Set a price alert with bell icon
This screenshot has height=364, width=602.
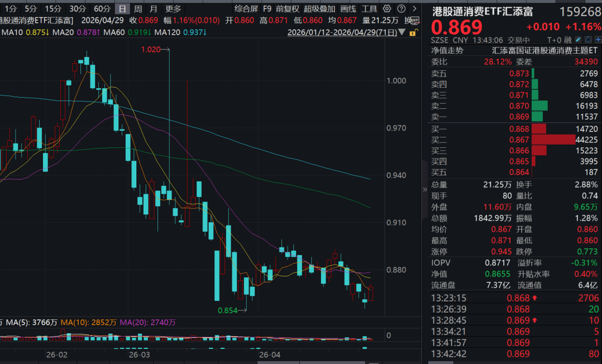(x=587, y=40)
